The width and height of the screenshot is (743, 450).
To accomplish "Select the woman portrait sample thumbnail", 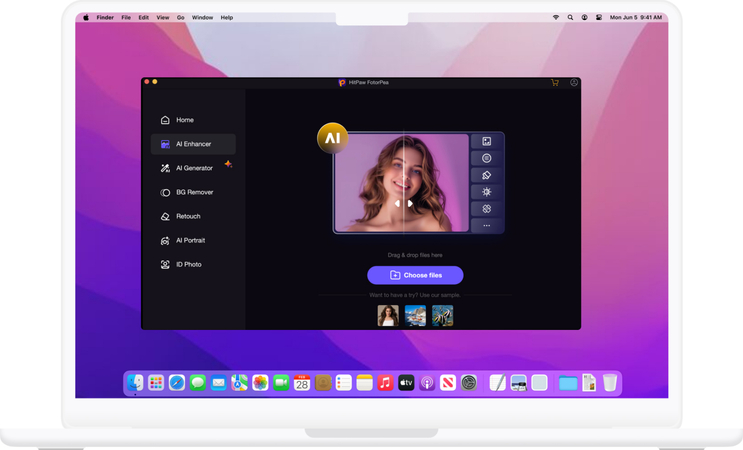I will [x=388, y=315].
